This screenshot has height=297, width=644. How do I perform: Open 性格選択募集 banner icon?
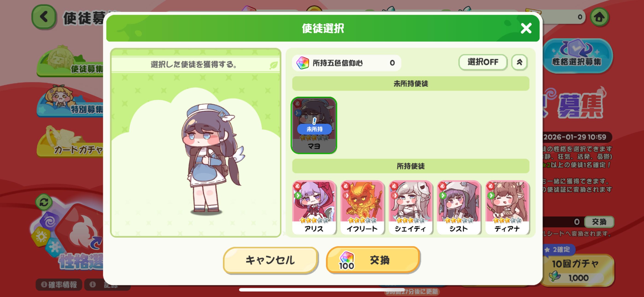pos(577,55)
